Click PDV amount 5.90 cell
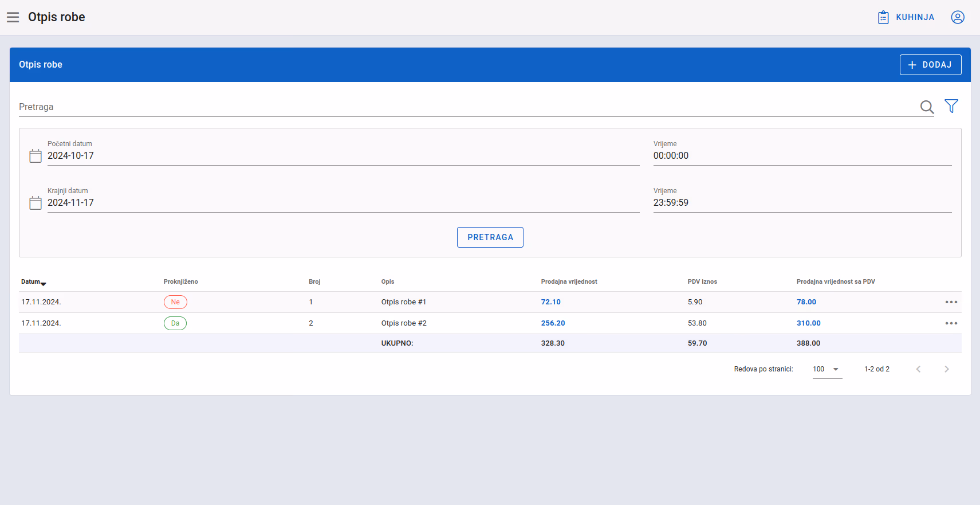The image size is (980, 505). 695,302
